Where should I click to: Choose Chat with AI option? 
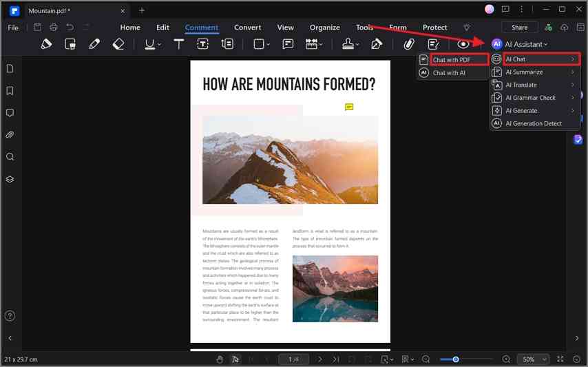453,73
